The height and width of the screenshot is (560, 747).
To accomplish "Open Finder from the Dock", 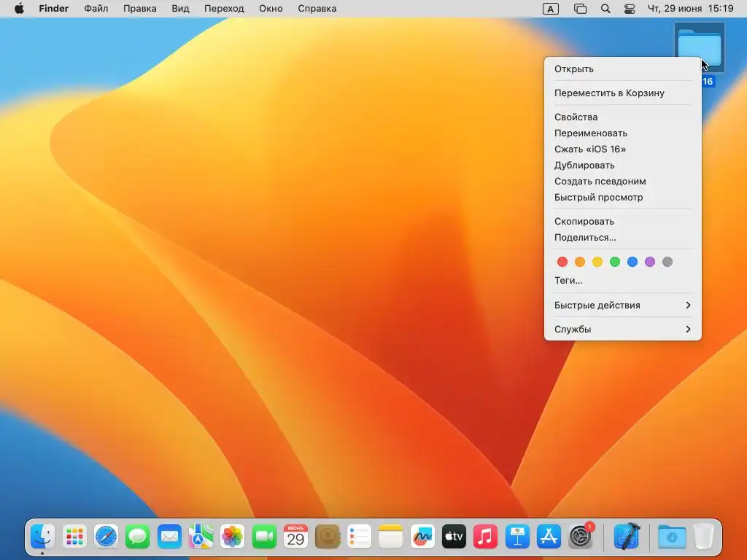I will click(x=42, y=537).
